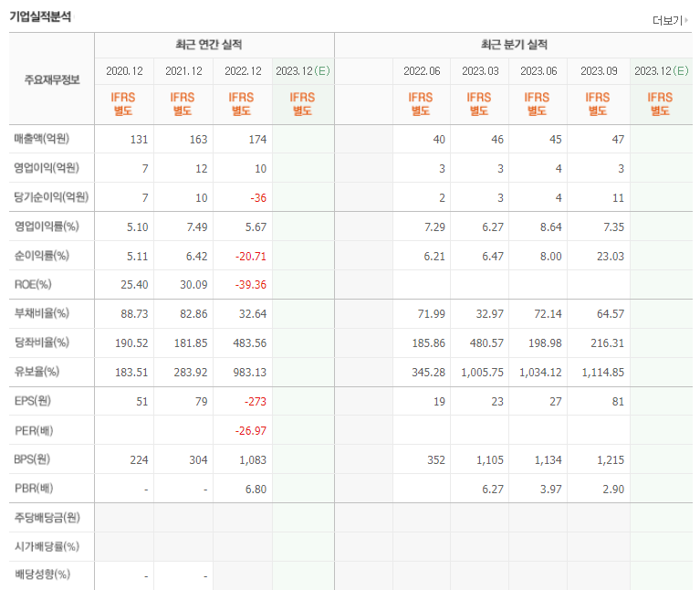The image size is (700, 590).
Task: Select the 64.57 debt ratio value
Action: pos(611,314)
